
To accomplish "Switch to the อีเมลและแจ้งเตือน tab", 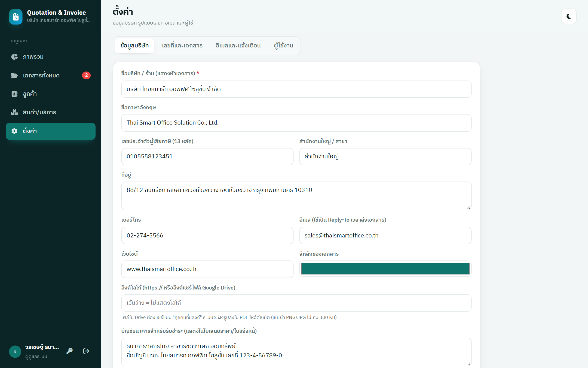I will pos(238,46).
